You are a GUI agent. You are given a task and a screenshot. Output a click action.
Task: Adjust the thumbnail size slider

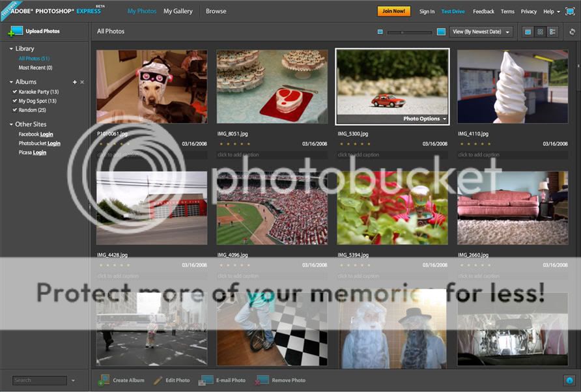tap(403, 32)
